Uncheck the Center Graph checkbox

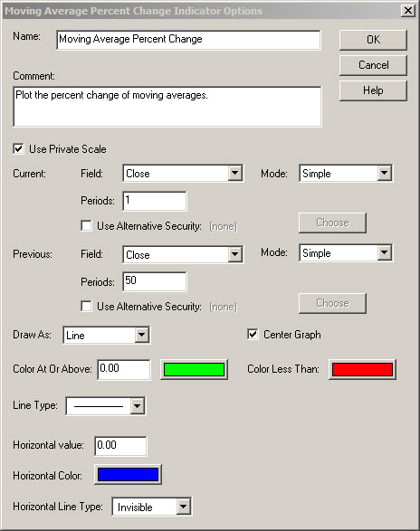[253, 335]
